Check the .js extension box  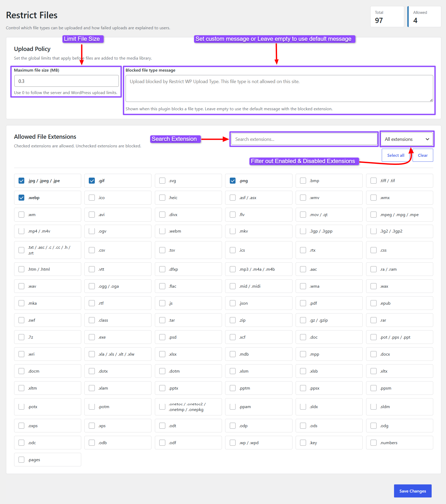point(162,303)
